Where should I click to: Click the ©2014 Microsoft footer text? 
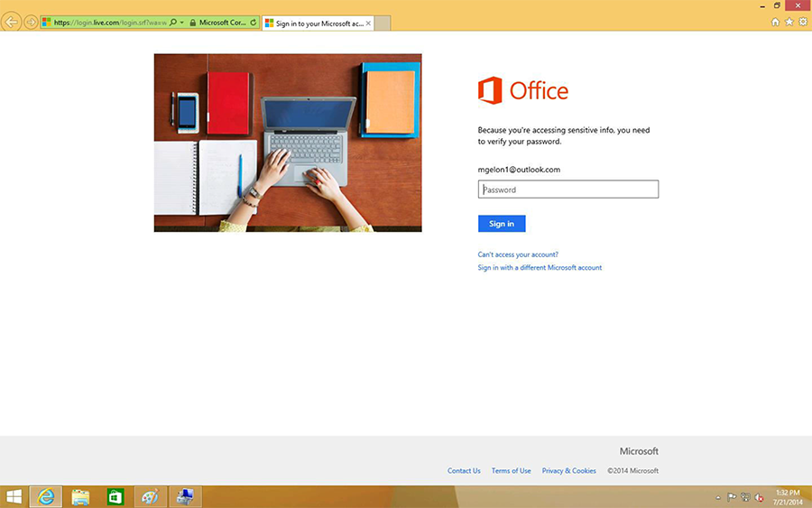click(x=632, y=471)
